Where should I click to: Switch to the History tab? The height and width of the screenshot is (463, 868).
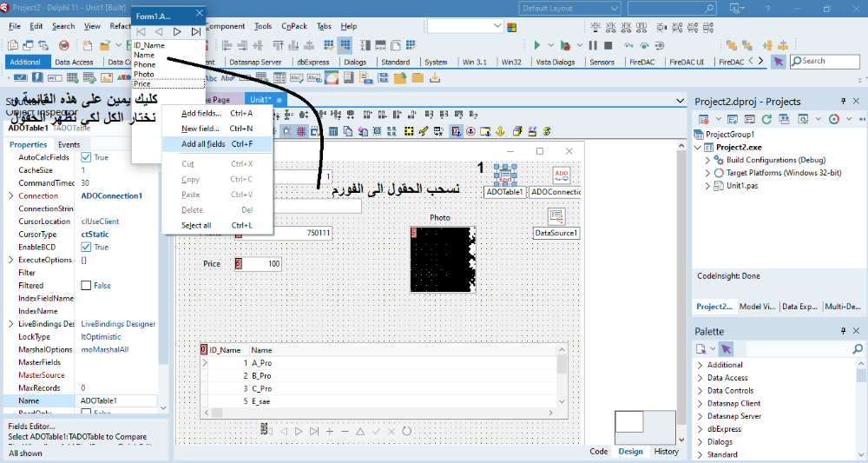[666, 452]
